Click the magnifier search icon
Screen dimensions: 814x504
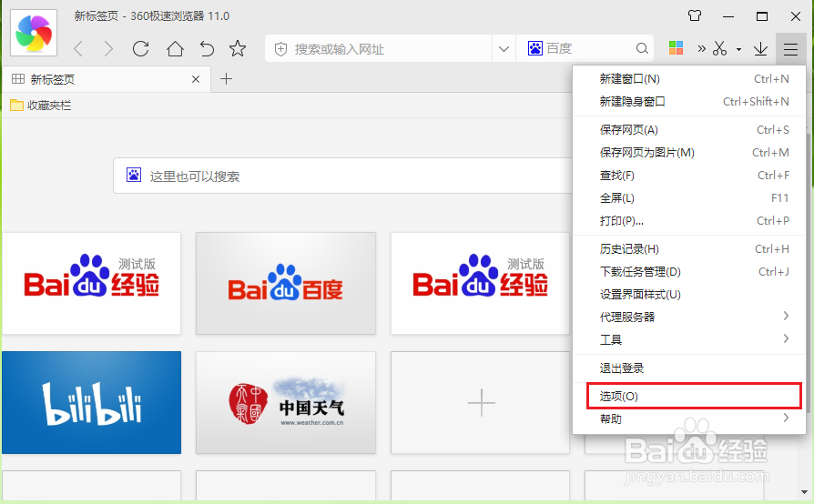point(642,48)
